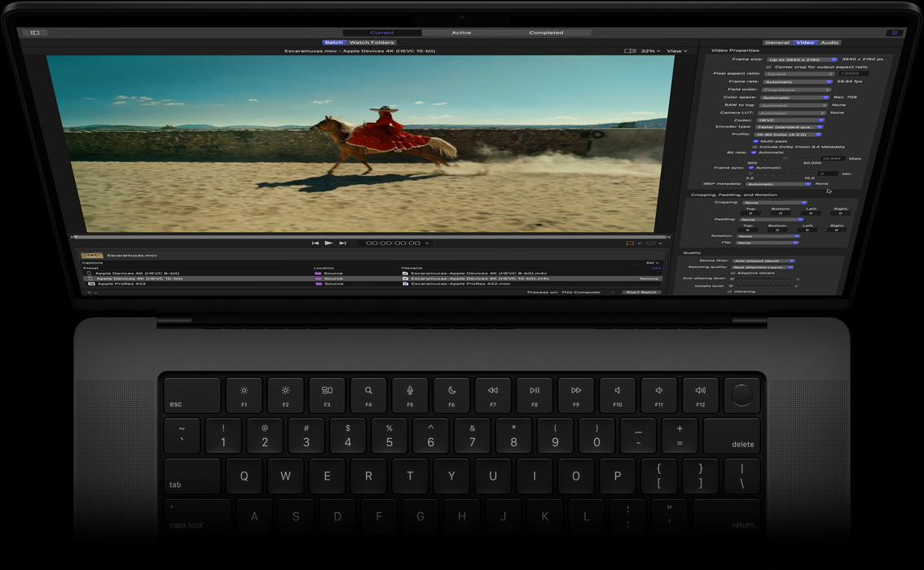Step to the next frame in the preview
The width and height of the screenshot is (924, 570).
(341, 243)
